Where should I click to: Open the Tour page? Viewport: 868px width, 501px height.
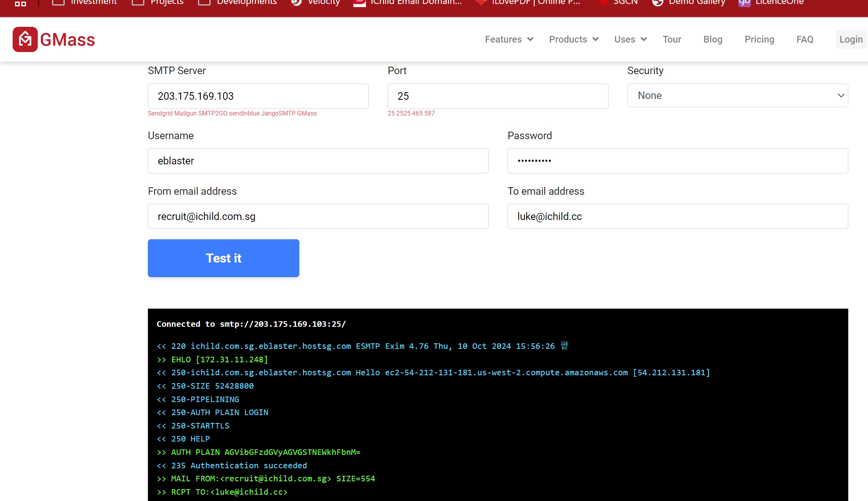[672, 39]
